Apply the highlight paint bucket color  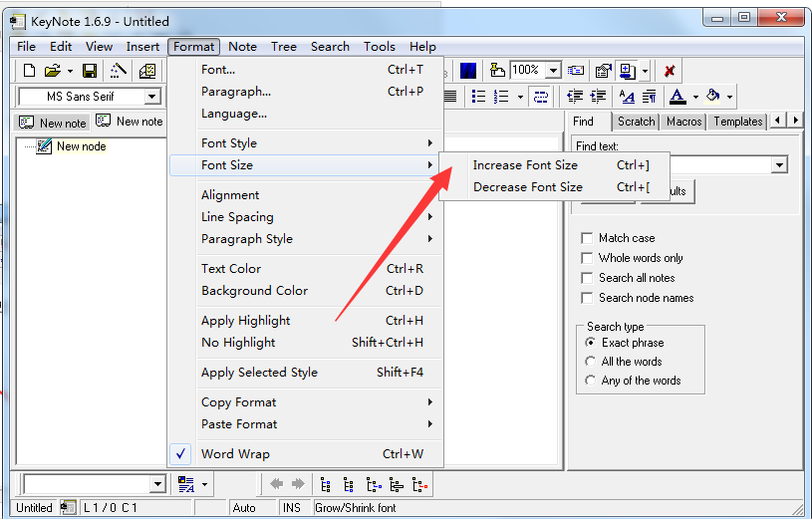(713, 96)
